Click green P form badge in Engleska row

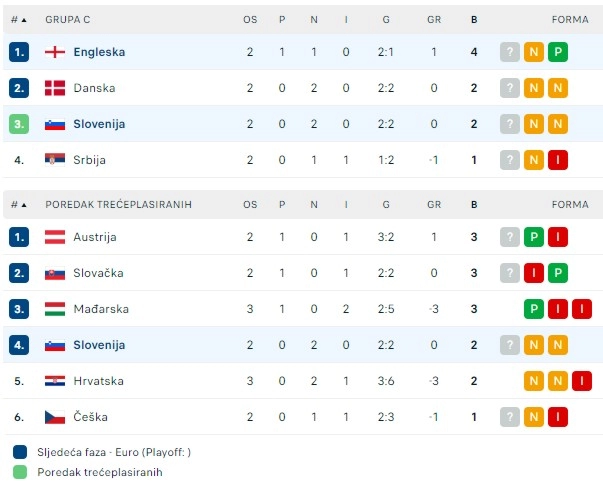point(558,52)
